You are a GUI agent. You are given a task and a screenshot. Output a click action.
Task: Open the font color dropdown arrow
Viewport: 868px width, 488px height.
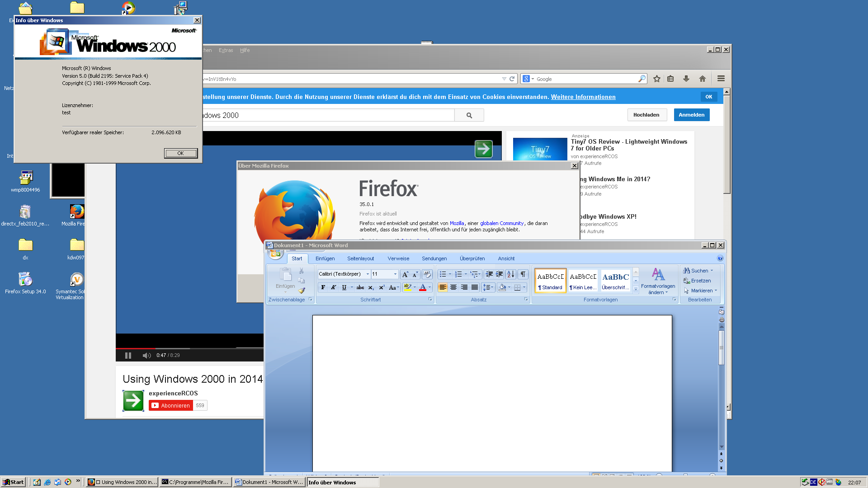pyautogui.click(x=429, y=287)
